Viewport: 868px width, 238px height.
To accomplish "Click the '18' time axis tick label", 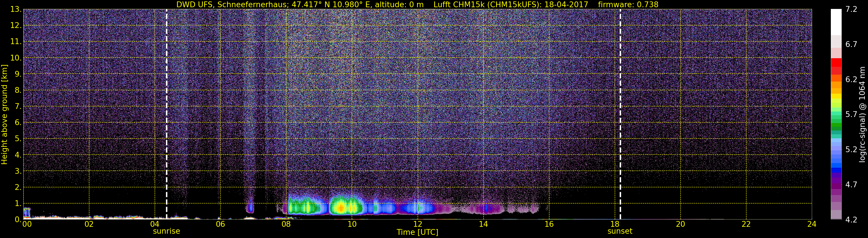I will tap(614, 224).
